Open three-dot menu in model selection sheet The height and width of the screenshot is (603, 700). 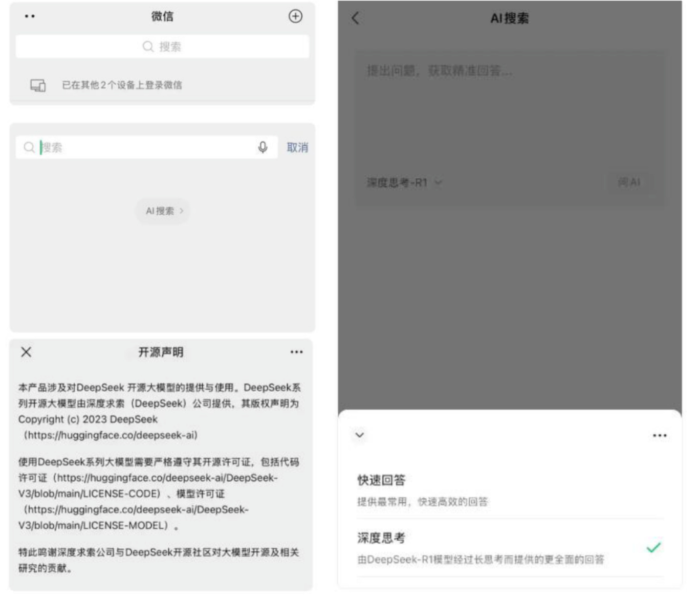[x=659, y=435]
